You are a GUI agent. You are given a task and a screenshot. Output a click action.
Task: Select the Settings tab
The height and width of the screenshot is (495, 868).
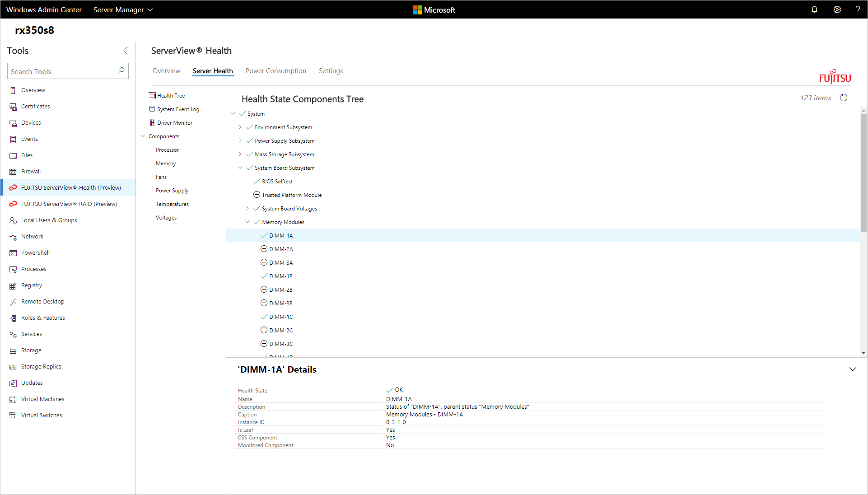pos(330,70)
